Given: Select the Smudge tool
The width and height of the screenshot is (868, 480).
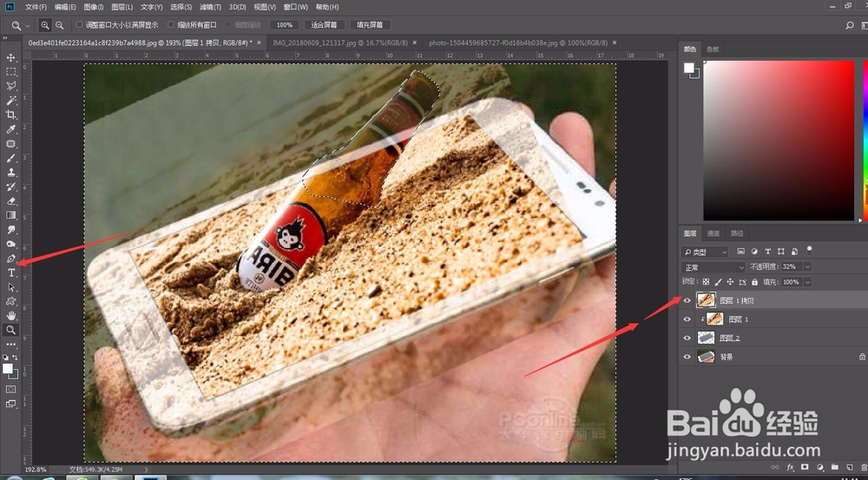Looking at the screenshot, I should click(x=11, y=230).
